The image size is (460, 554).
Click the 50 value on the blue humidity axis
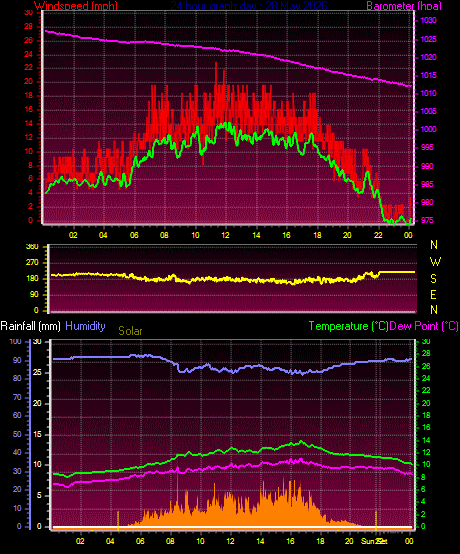[17, 434]
